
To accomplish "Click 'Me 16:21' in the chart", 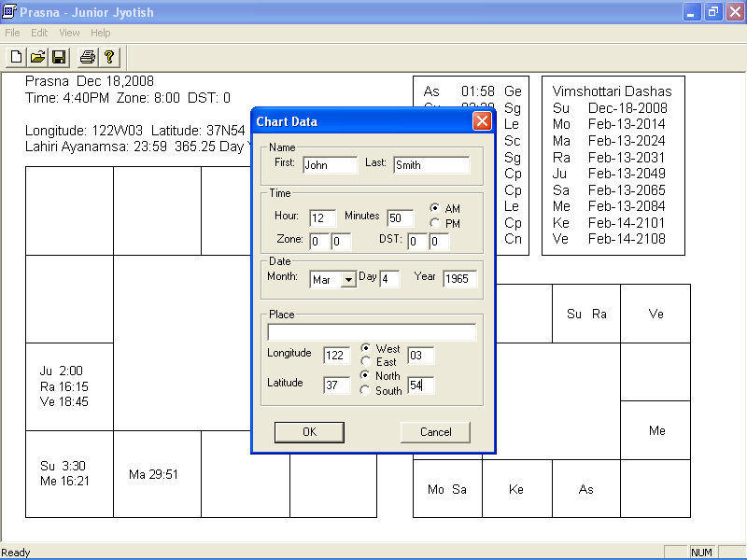I will click(64, 481).
